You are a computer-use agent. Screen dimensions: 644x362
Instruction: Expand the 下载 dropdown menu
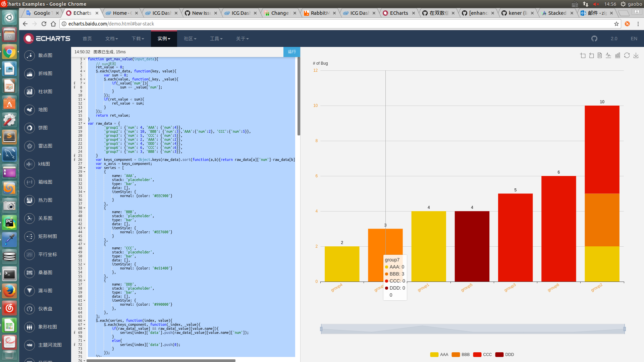pyautogui.click(x=138, y=39)
